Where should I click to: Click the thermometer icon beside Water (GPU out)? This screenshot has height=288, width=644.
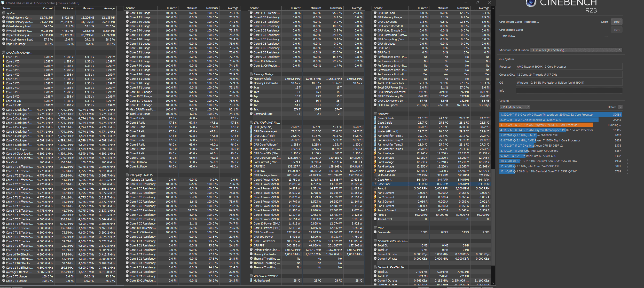[x=375, y=131]
